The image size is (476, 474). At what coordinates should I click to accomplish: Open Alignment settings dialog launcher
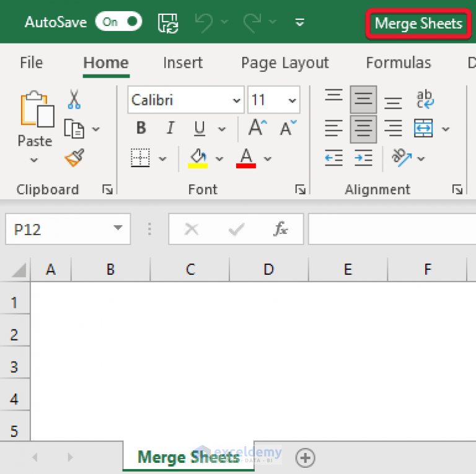[457, 189]
